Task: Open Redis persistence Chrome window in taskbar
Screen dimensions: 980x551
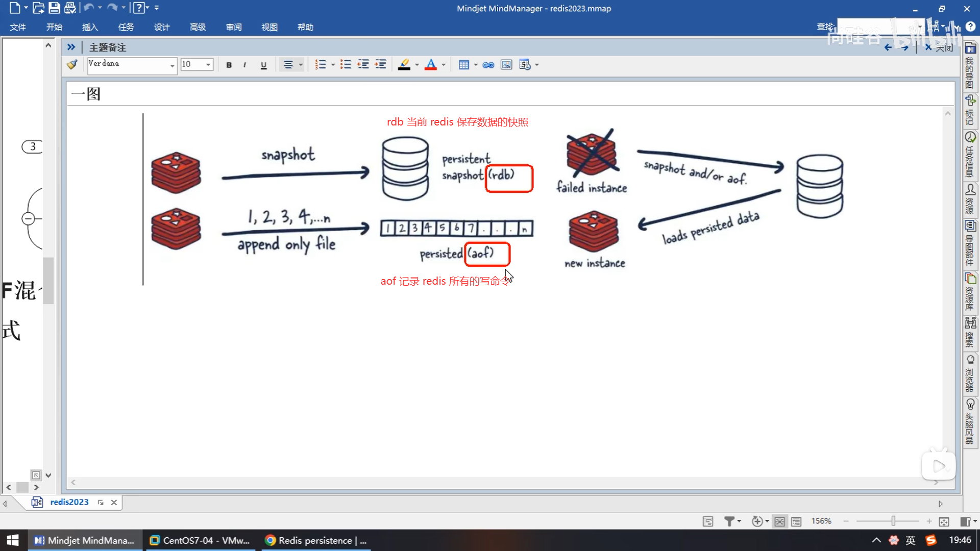Action: pos(316,540)
